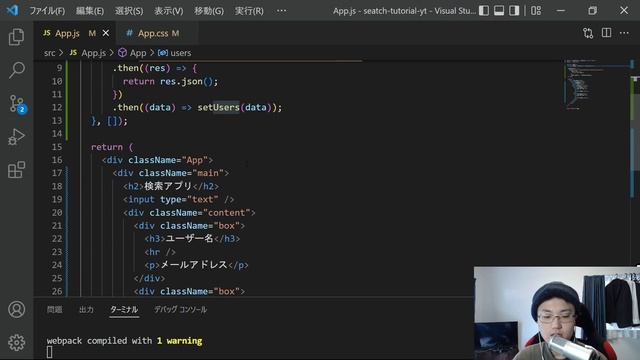Image resolution: width=640 pixels, height=360 pixels.
Task: Open the 編集(E) menu
Action: (x=90, y=11)
